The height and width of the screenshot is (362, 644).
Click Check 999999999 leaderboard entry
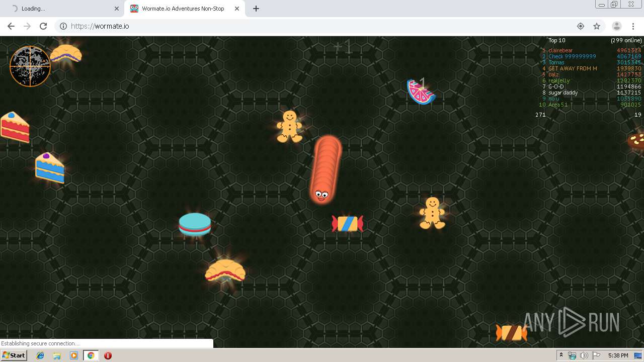572,56
